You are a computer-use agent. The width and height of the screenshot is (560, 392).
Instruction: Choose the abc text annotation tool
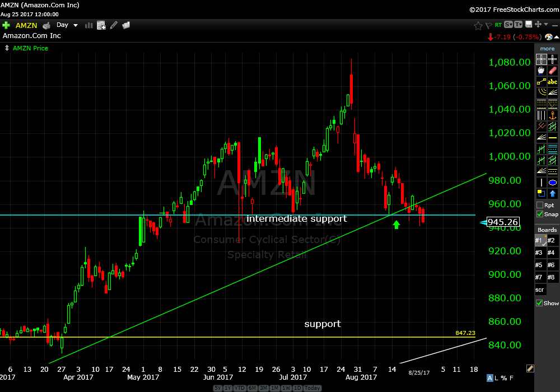553,82
